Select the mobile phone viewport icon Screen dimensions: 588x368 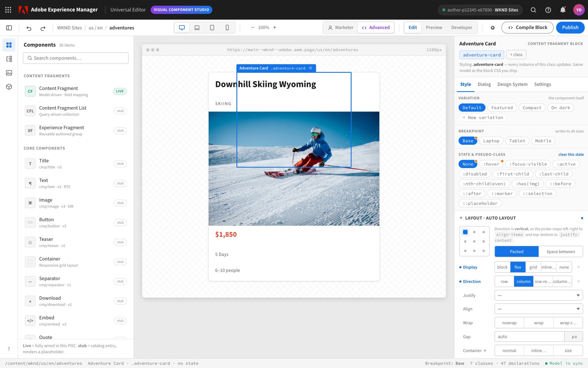coord(227,28)
